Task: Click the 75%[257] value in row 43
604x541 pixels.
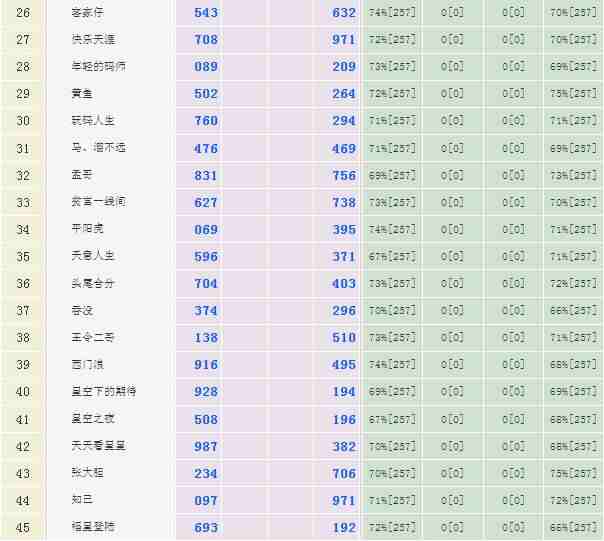Action: click(573, 473)
